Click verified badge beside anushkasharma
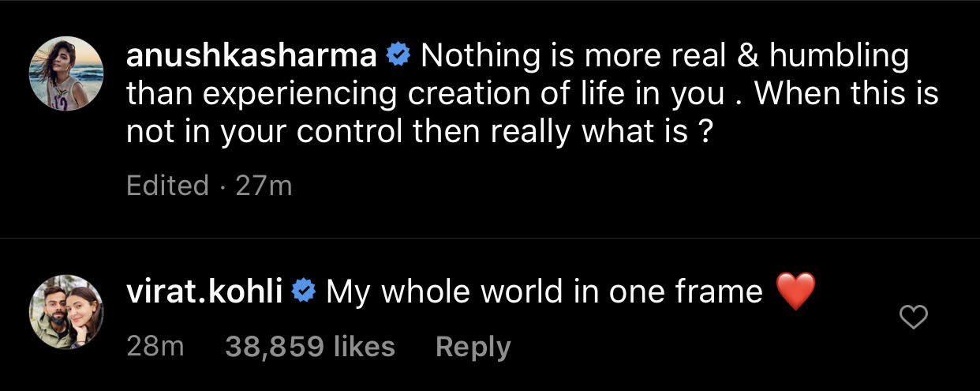The height and width of the screenshot is (391, 980). pyautogui.click(x=398, y=58)
